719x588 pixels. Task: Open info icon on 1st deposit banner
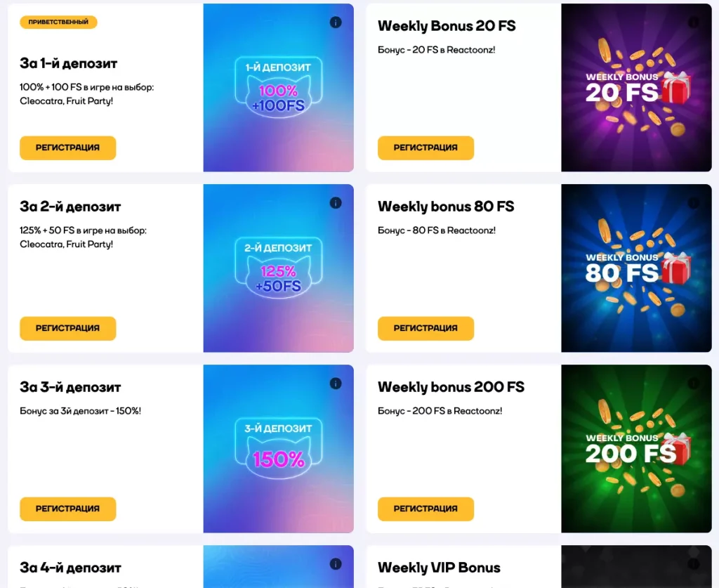coord(336,22)
